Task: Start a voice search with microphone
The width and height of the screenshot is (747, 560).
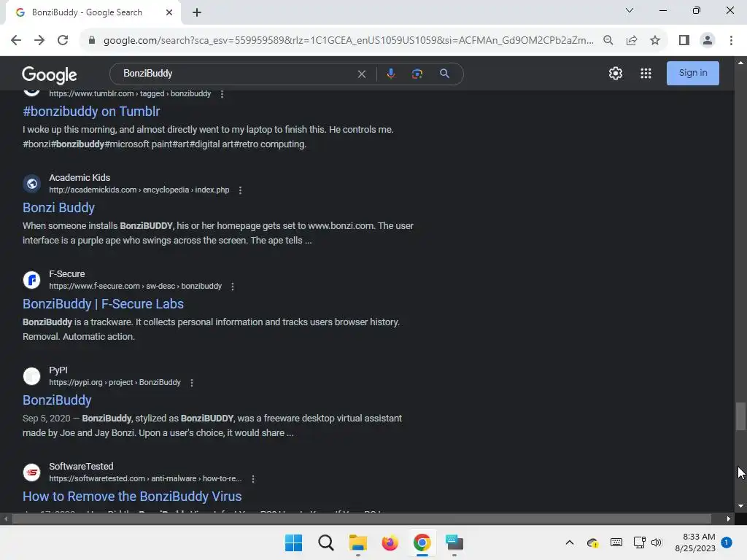Action: [x=391, y=74]
